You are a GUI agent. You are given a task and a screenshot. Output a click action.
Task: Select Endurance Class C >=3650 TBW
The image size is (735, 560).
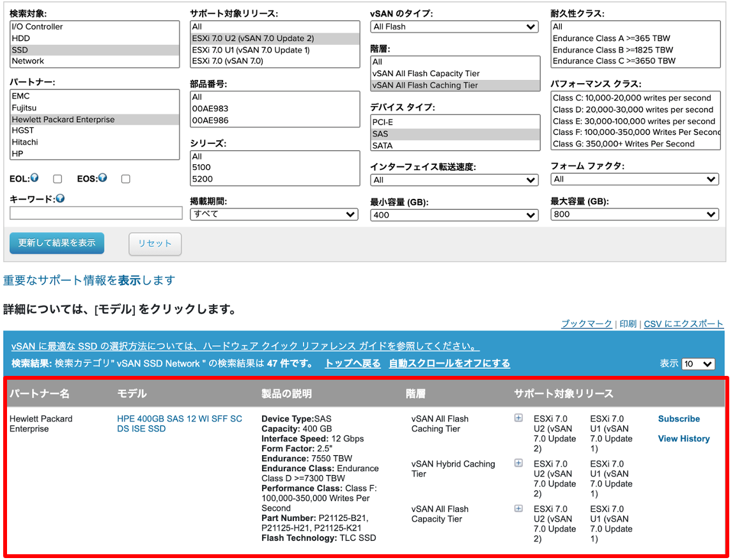[x=636, y=61]
